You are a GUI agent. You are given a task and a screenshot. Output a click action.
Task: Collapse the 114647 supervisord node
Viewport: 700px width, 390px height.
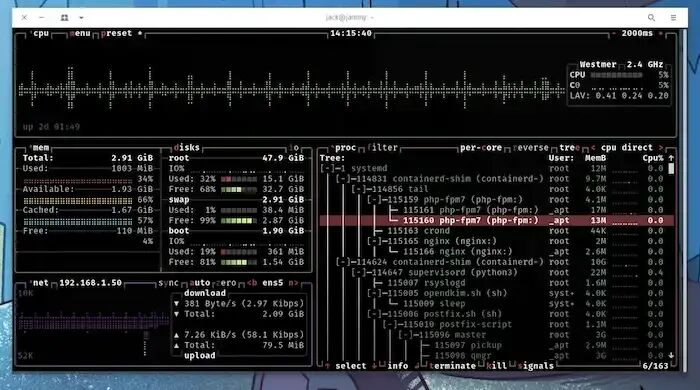[358, 273]
